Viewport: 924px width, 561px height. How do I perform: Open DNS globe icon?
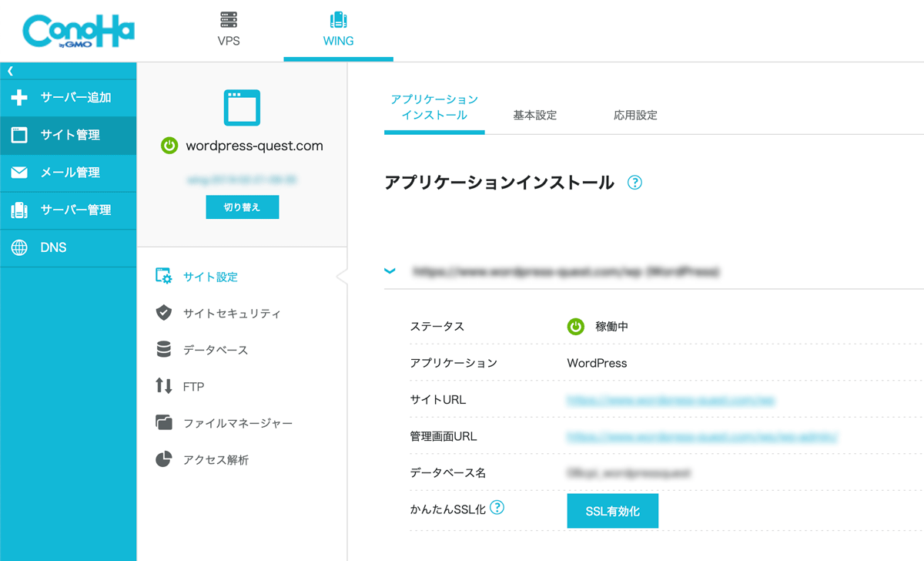(19, 247)
